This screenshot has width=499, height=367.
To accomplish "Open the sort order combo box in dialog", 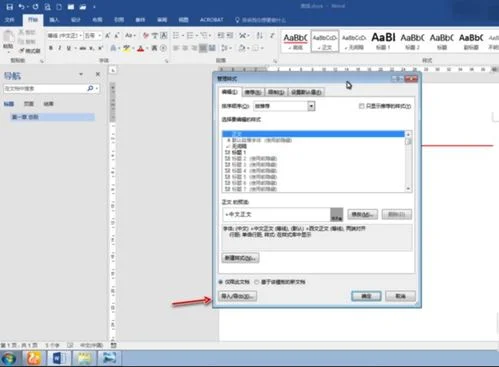I will (x=284, y=106).
